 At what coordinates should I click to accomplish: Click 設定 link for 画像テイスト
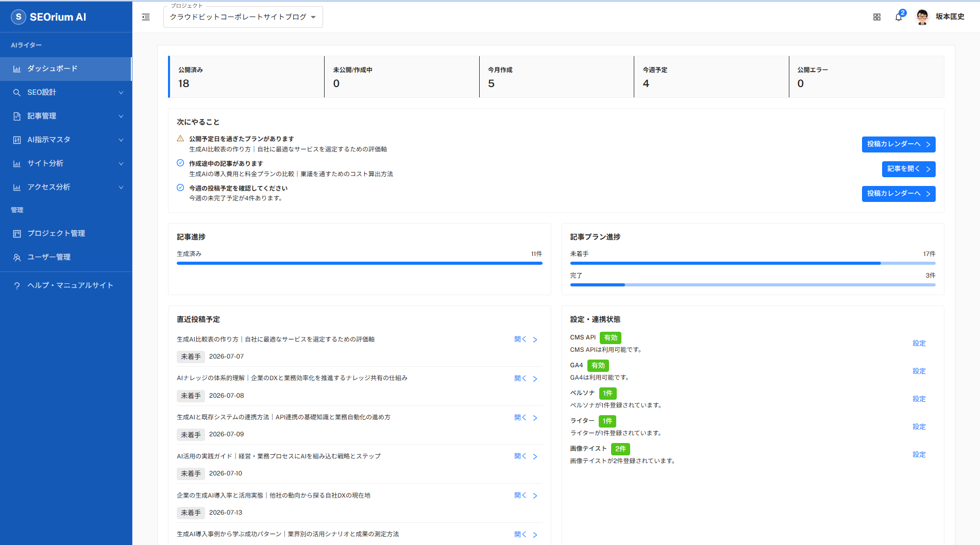[919, 454]
